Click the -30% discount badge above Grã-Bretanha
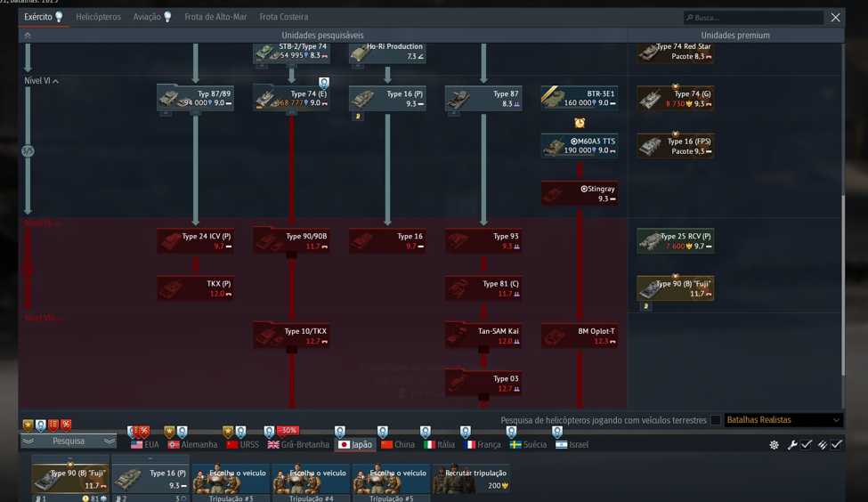 click(288, 430)
